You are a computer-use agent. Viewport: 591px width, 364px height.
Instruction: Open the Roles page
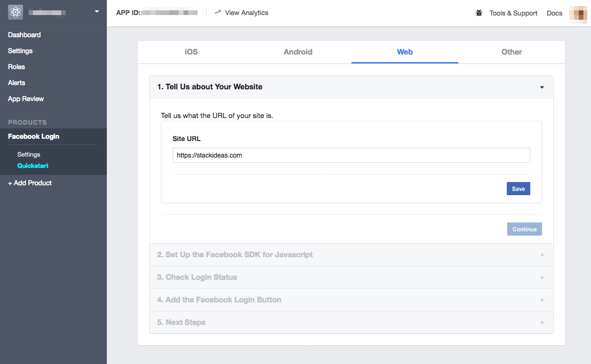(16, 67)
